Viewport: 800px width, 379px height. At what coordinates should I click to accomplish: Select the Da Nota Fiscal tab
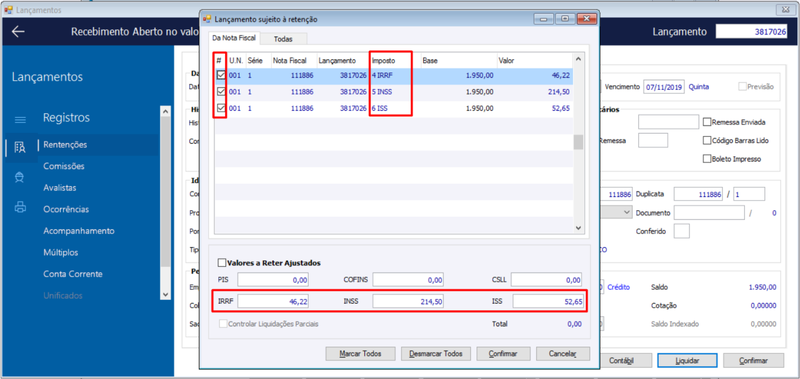pyautogui.click(x=235, y=38)
